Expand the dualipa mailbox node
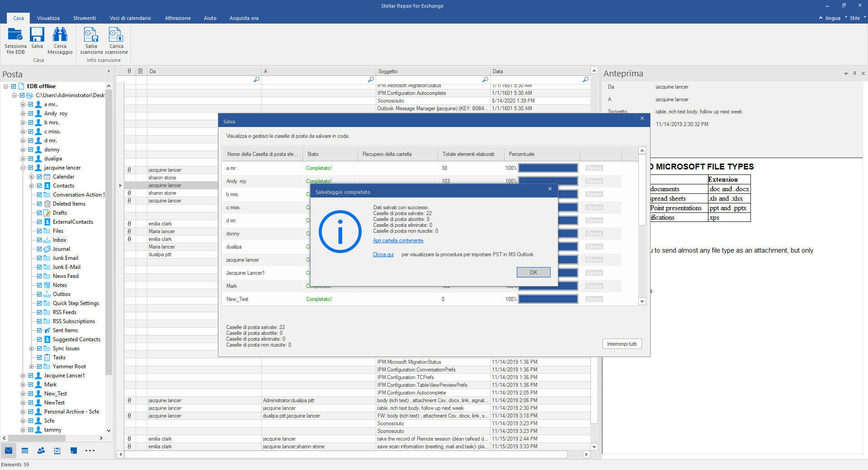 [23, 159]
